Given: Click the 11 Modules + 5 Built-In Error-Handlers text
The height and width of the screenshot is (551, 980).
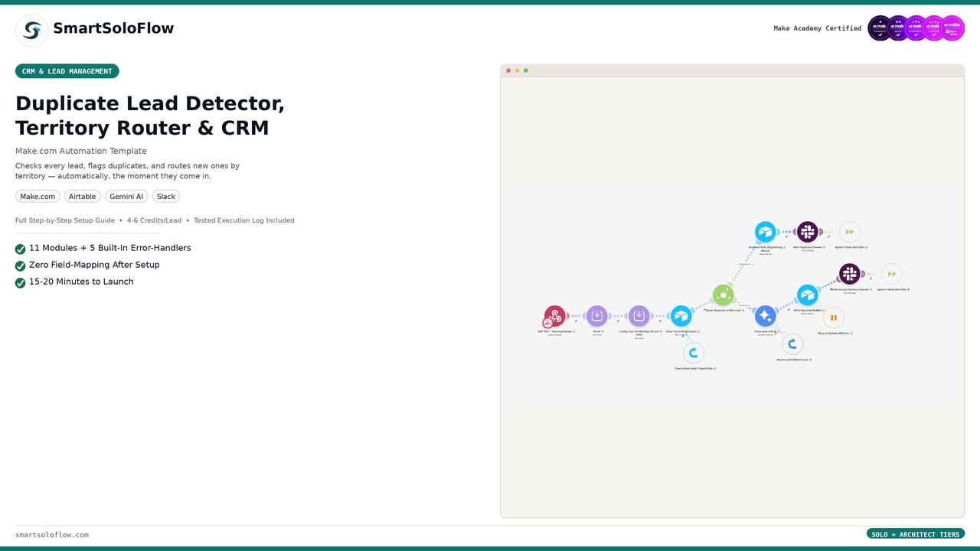Looking at the screenshot, I should [x=110, y=248].
